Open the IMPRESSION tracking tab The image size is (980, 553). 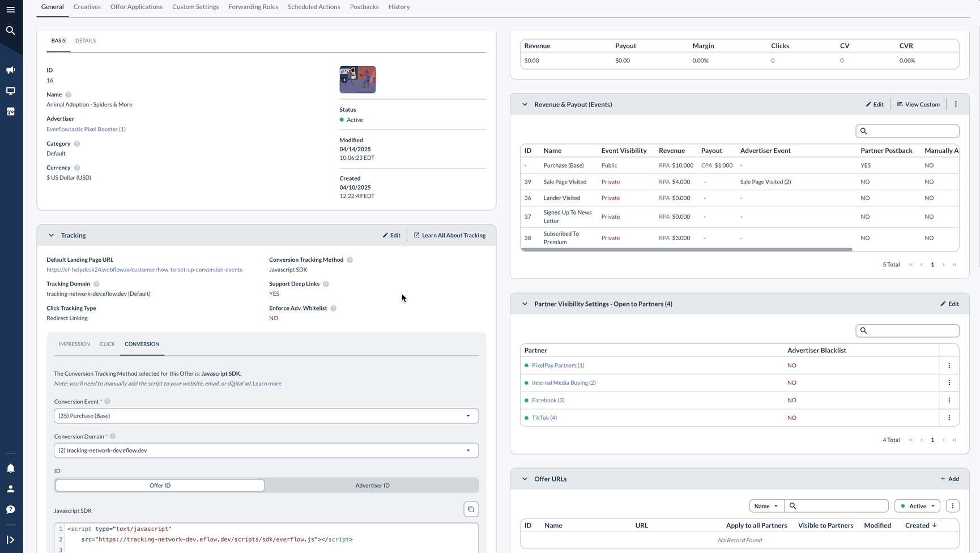[x=74, y=344]
